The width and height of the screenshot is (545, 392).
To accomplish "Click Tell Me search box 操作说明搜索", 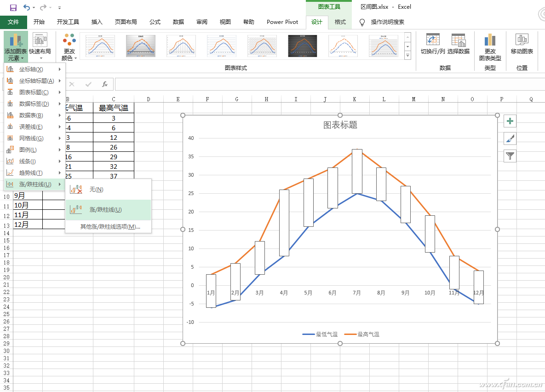I will [387, 22].
